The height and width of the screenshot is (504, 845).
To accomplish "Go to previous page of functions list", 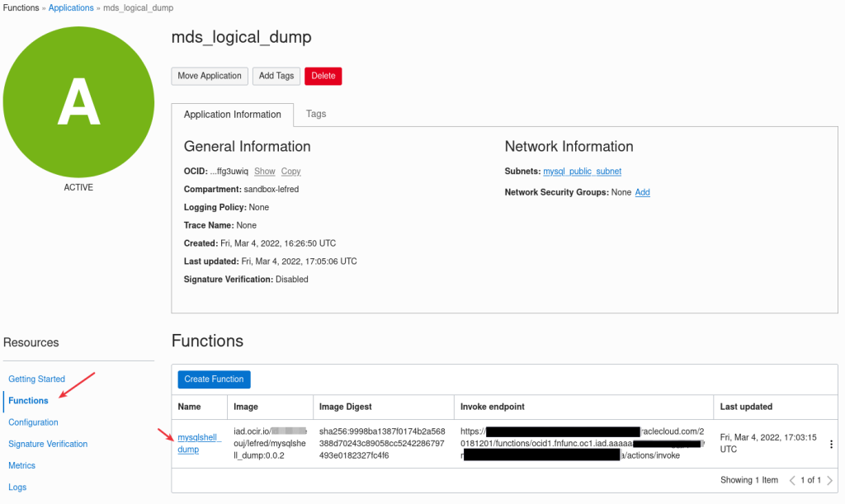I will [x=793, y=480].
